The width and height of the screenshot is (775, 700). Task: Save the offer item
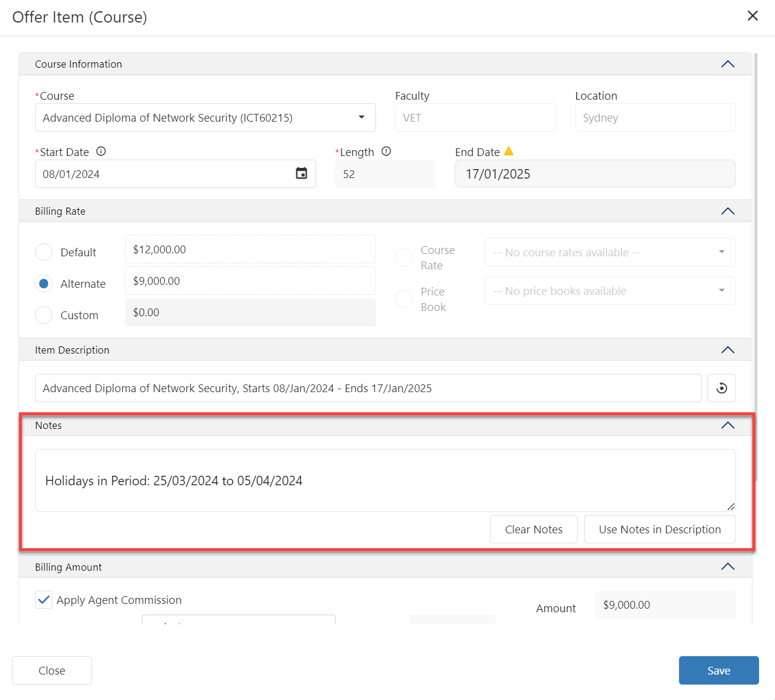(x=718, y=670)
